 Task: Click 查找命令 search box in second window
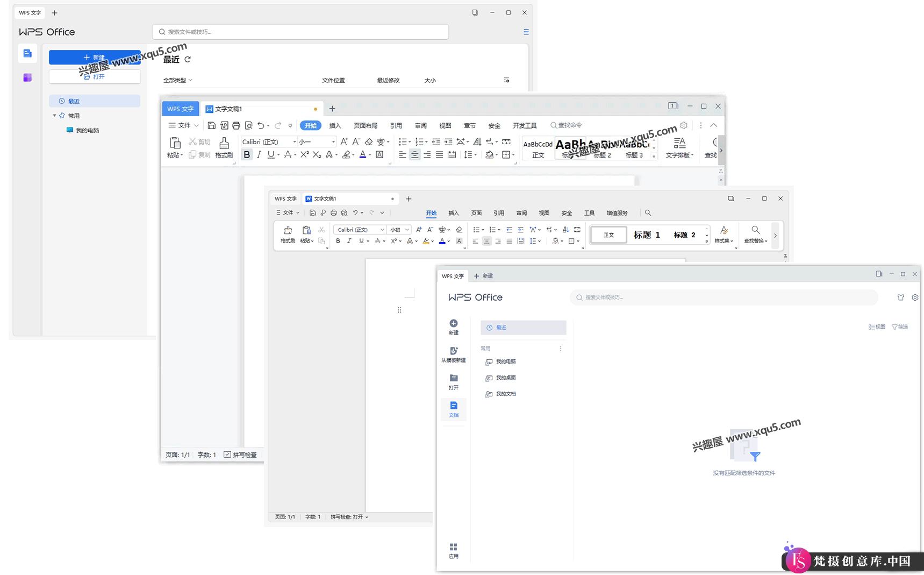(566, 125)
